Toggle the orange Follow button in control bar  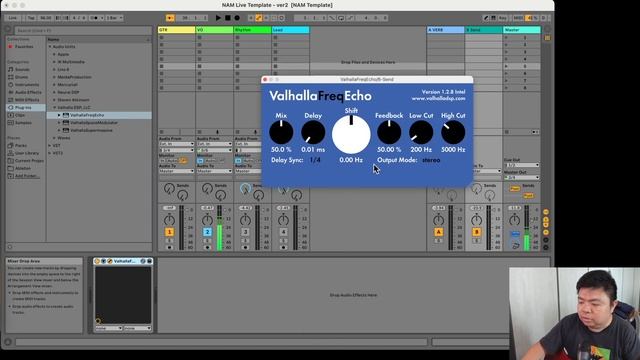click(x=170, y=18)
